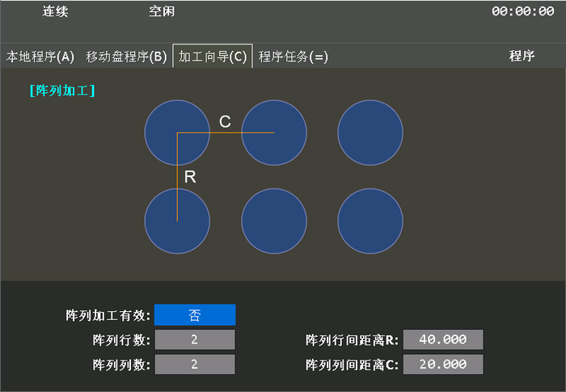
Task: Toggle 阵列加工有效 field showing 否
Action: (195, 314)
